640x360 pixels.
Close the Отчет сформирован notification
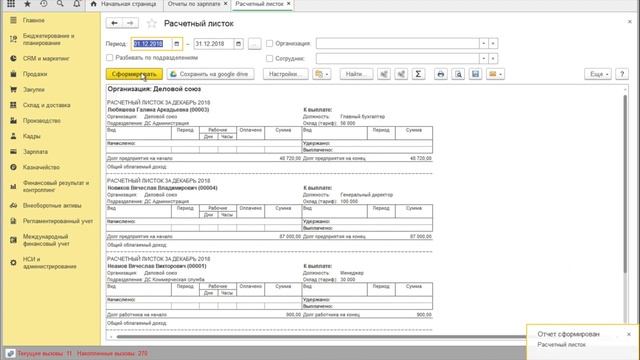point(629,334)
